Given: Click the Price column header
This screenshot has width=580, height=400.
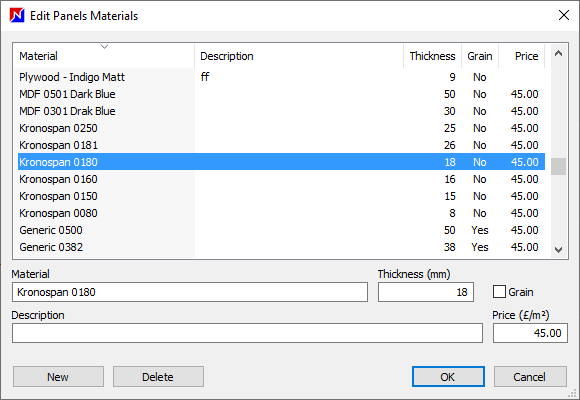Looking at the screenshot, I should click(x=522, y=56).
